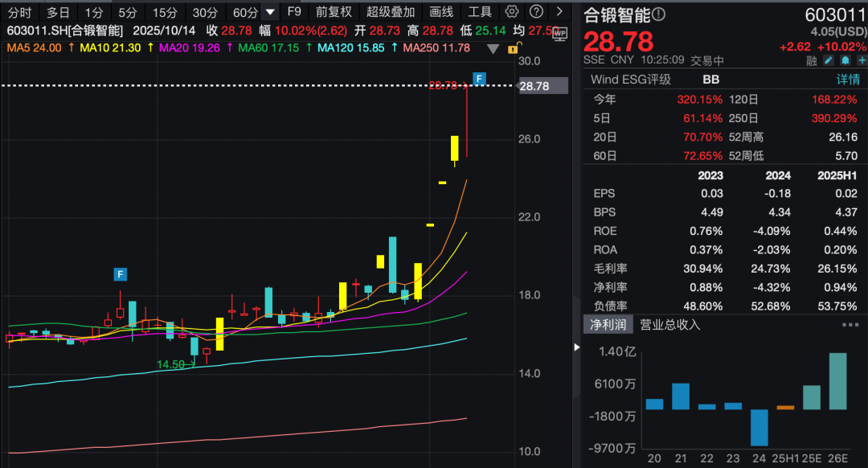Switch to the 营业总收入 tab

tap(669, 325)
